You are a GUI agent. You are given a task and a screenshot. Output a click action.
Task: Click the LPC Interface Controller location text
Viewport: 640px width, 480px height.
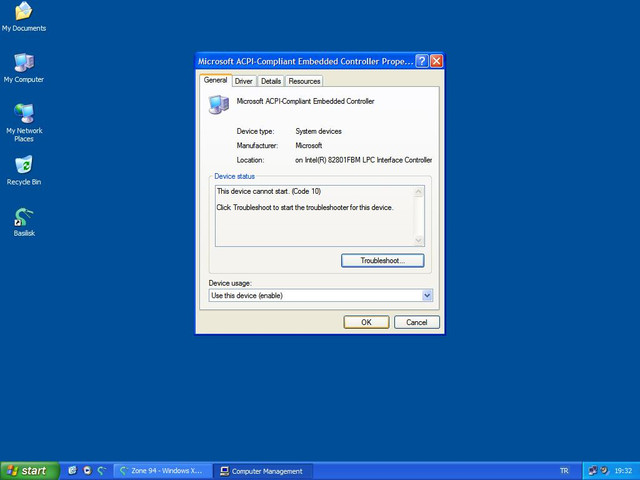[363, 160]
